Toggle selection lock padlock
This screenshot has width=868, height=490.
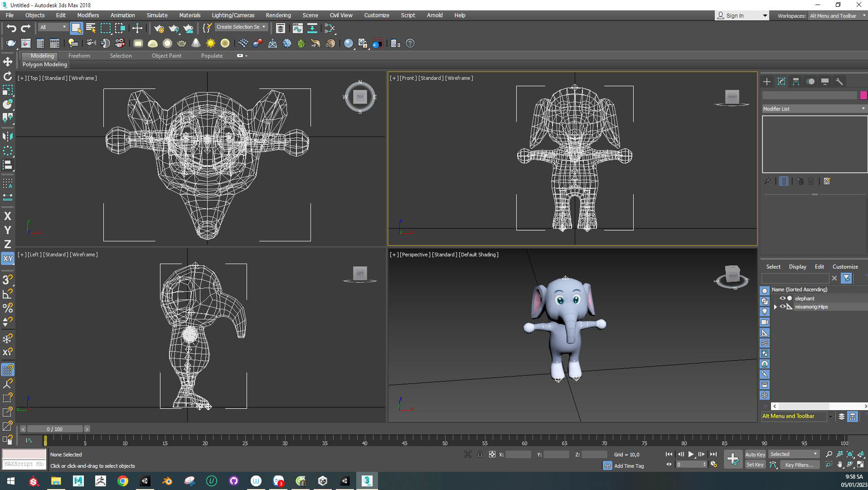point(480,454)
